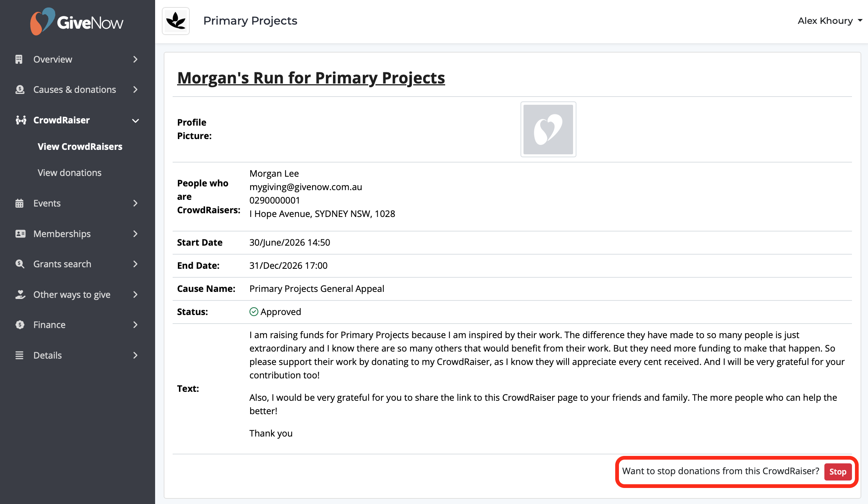The width and height of the screenshot is (868, 504).
Task: Expand the Finance chevron
Action: click(135, 325)
